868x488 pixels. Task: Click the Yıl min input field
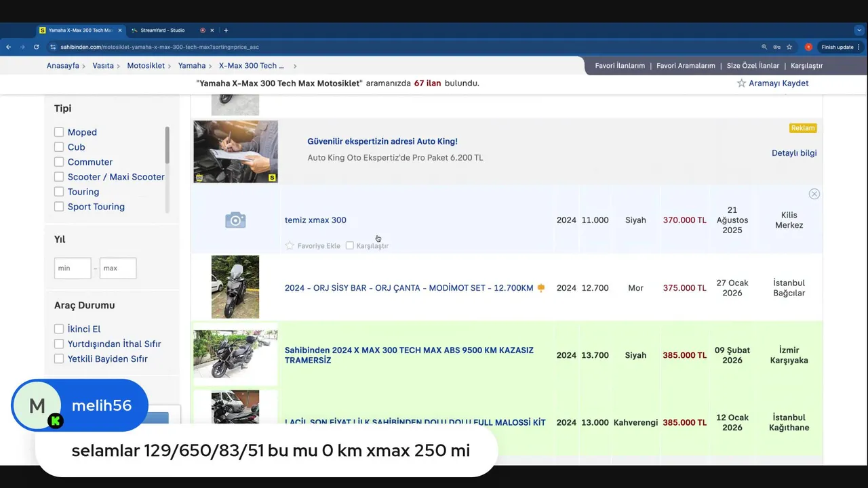click(73, 268)
